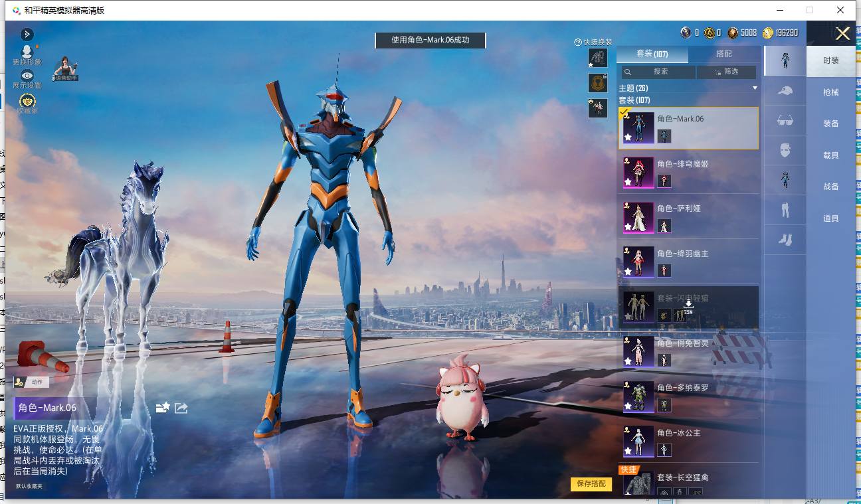Switch to the 搭配 tab

click(x=724, y=54)
